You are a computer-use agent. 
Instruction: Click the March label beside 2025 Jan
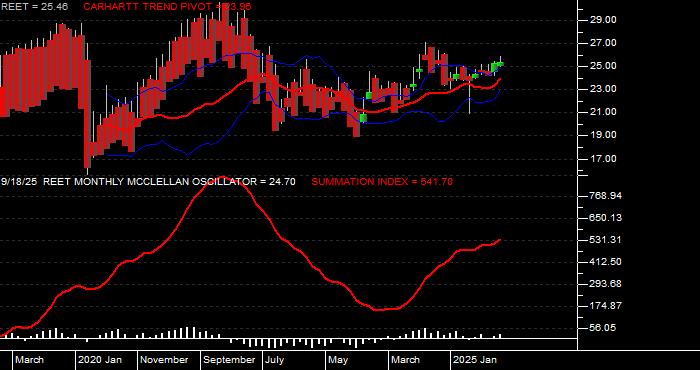click(405, 360)
